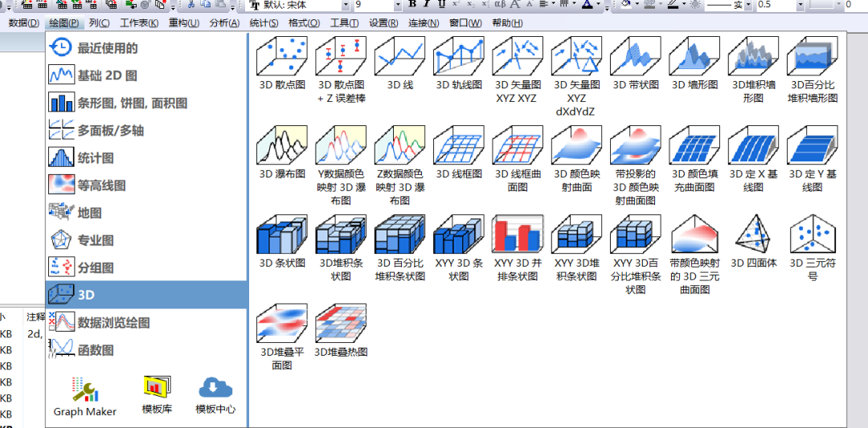Select 带颜色映射的 3D 三元曲面图
Viewport: 868px width, 428px height.
coord(694,255)
